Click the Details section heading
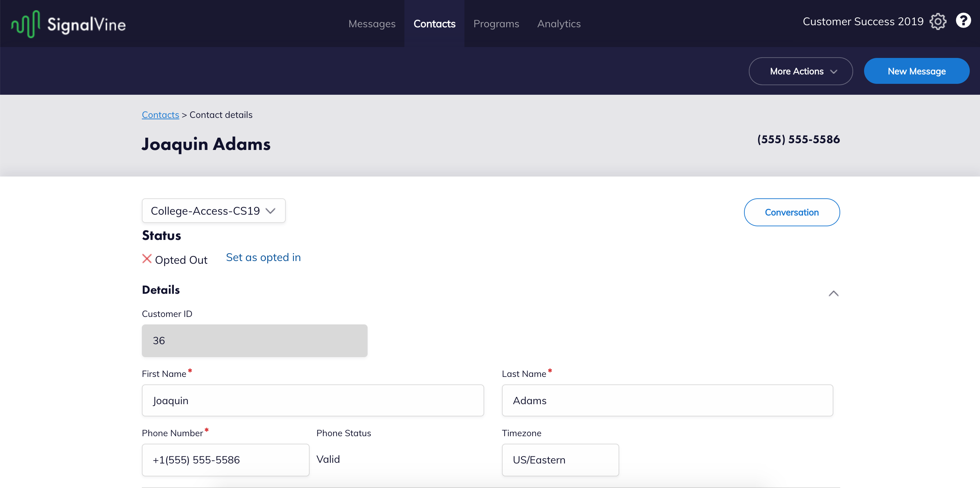 [161, 290]
